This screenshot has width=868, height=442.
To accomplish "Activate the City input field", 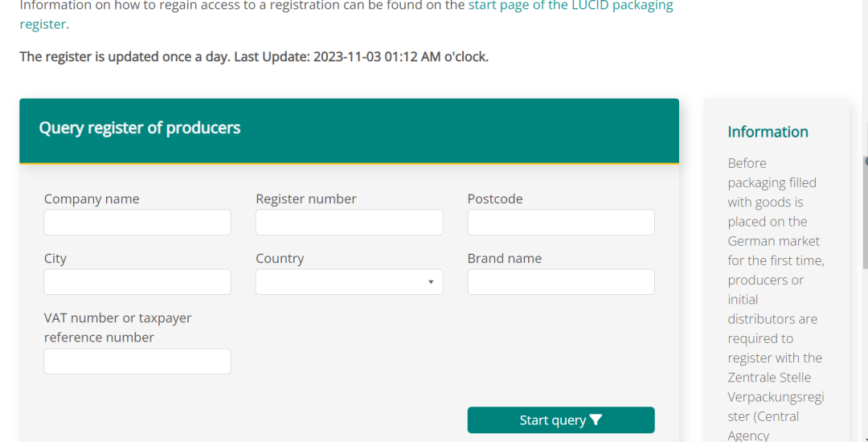I will point(137,281).
